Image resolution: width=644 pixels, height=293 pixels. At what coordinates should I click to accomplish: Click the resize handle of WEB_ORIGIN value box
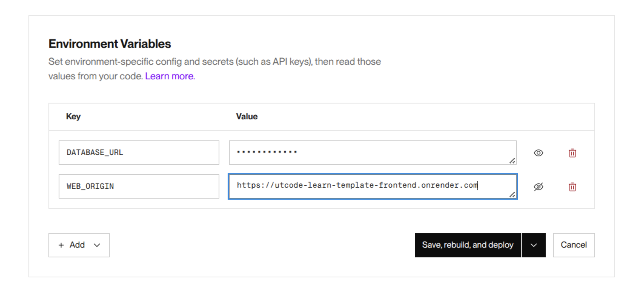512,195
